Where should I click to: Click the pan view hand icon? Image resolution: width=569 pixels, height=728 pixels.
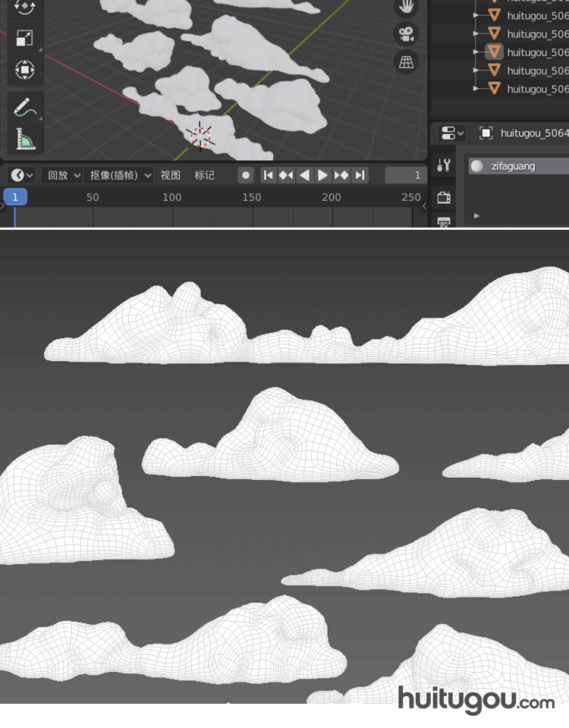[x=407, y=8]
